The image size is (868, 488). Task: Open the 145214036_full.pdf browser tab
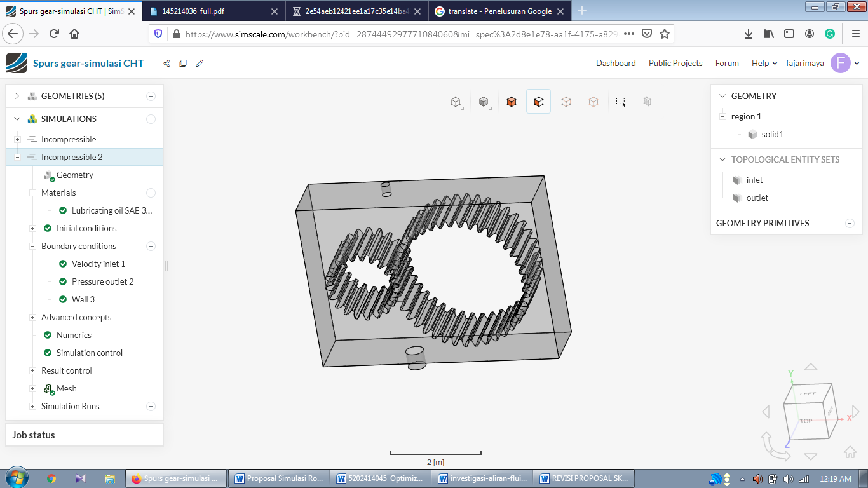pyautogui.click(x=193, y=11)
